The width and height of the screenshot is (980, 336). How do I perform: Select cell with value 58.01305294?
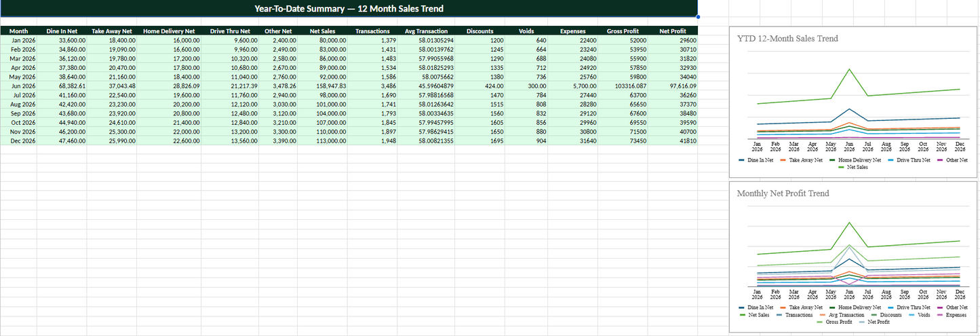427,41
